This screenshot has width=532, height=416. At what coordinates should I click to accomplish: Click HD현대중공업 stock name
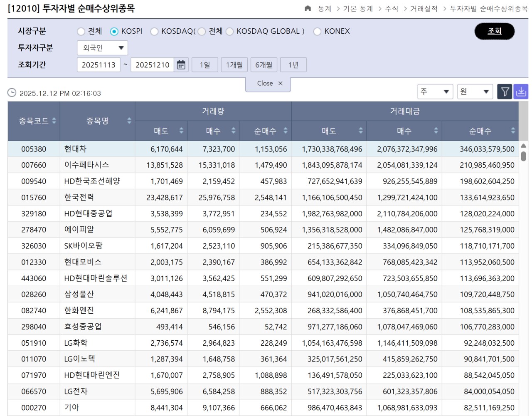pyautogui.click(x=88, y=214)
